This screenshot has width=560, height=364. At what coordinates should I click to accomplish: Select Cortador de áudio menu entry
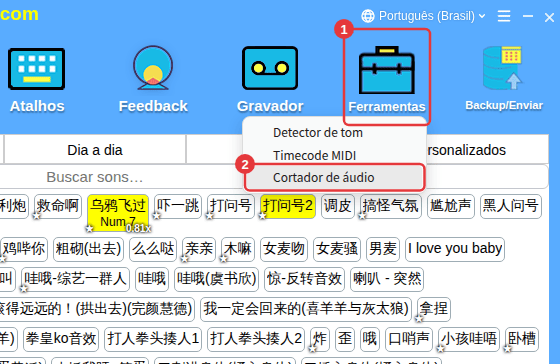(x=335, y=178)
